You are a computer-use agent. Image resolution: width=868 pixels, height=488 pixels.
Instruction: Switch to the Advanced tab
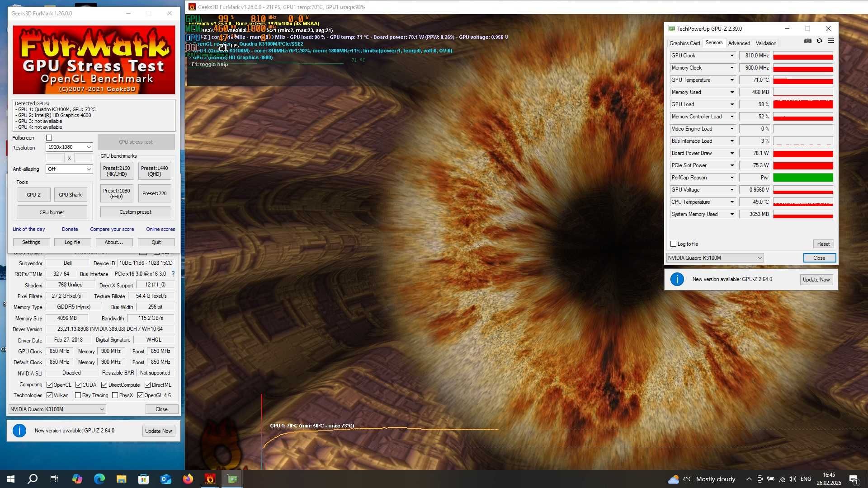coord(739,43)
